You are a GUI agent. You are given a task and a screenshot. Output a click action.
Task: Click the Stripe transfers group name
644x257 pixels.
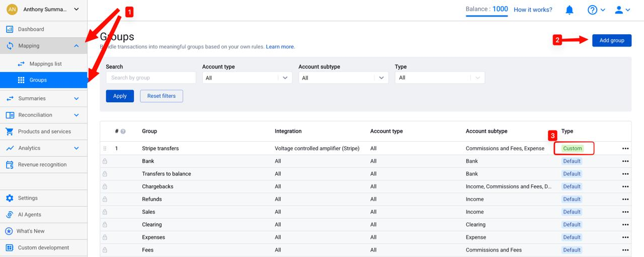coord(160,149)
